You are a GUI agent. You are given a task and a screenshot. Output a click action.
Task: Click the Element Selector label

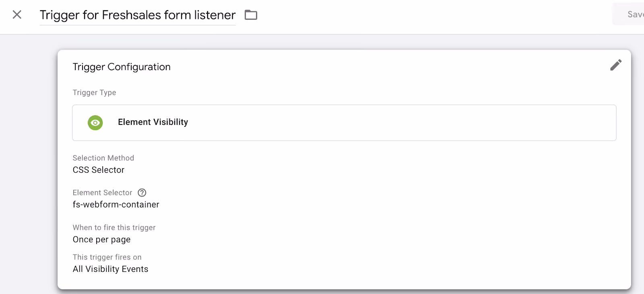point(103,193)
